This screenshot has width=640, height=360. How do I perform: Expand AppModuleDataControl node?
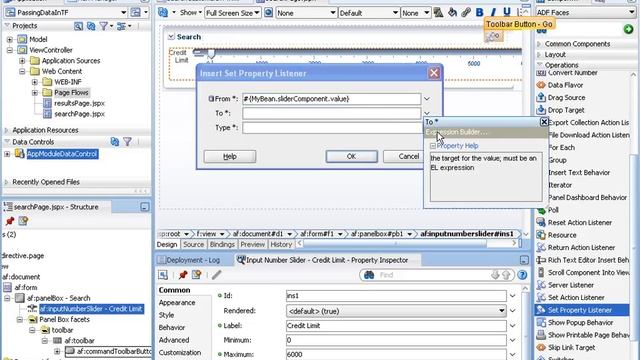pos(7,154)
